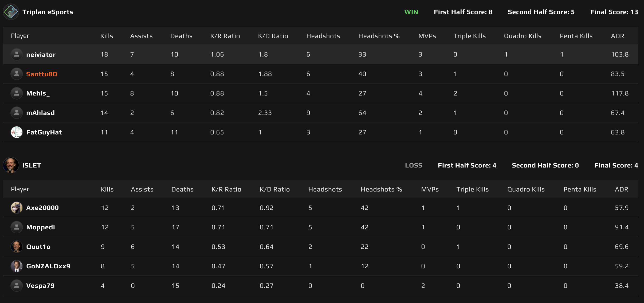This screenshot has height=303, width=644.
Task: Click the ISLET team avatar
Action: (11, 165)
